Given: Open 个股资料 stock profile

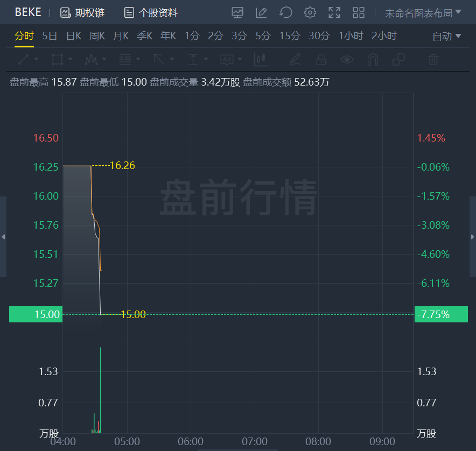Looking at the screenshot, I should [151, 13].
